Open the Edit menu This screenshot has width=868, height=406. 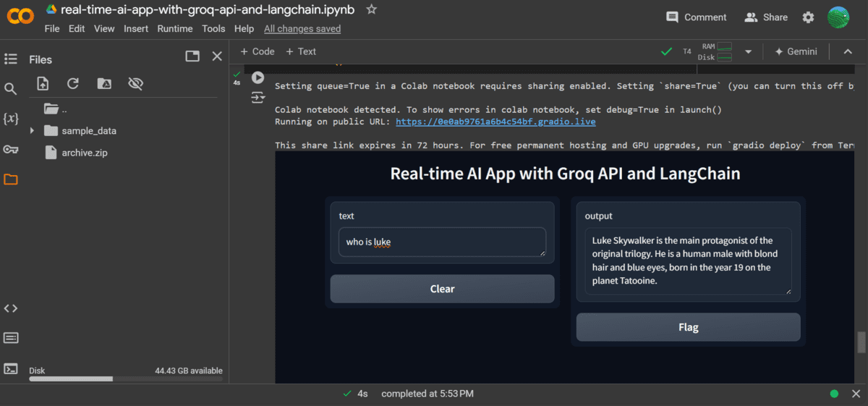click(x=77, y=29)
